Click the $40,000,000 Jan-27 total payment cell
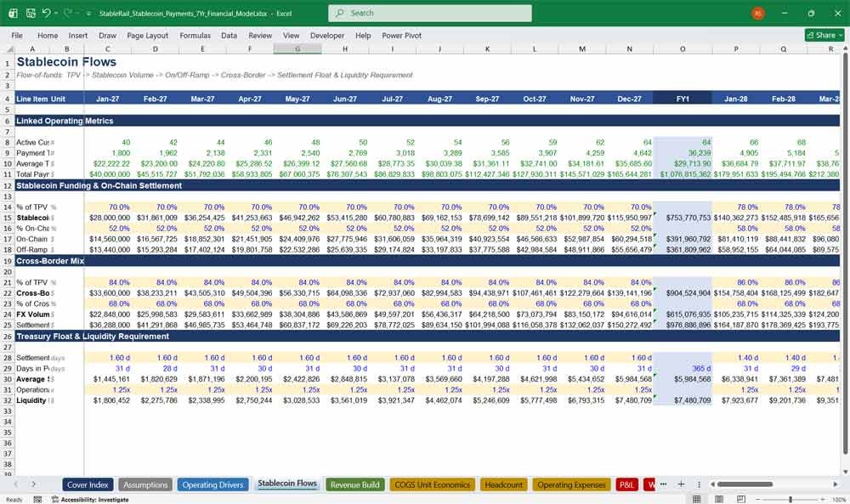Image resolution: width=850 pixels, height=504 pixels. [x=108, y=174]
